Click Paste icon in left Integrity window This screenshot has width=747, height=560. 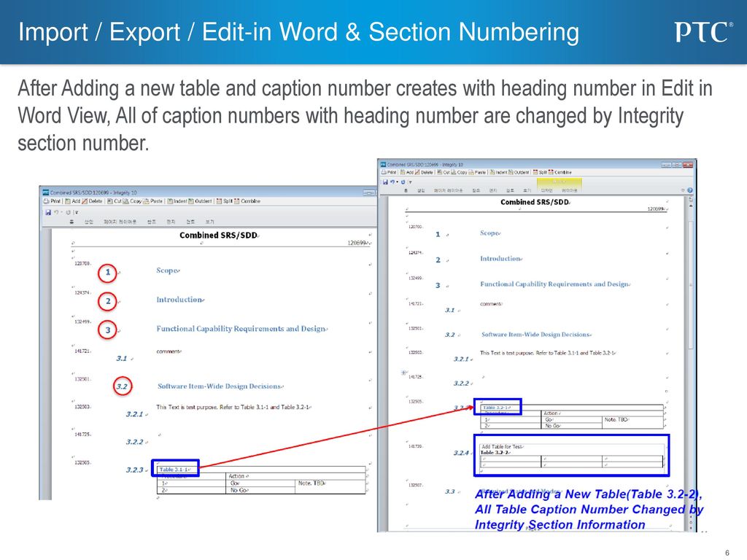coord(146,201)
